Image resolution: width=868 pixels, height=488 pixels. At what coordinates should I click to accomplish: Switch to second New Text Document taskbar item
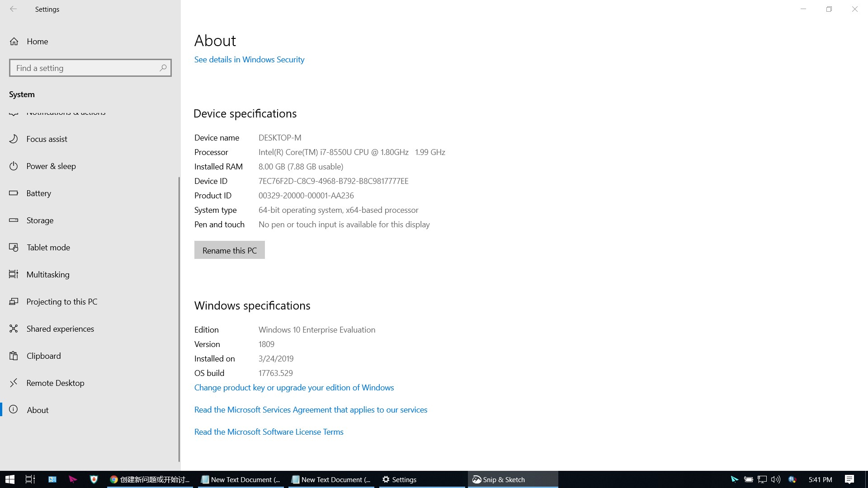(331, 479)
